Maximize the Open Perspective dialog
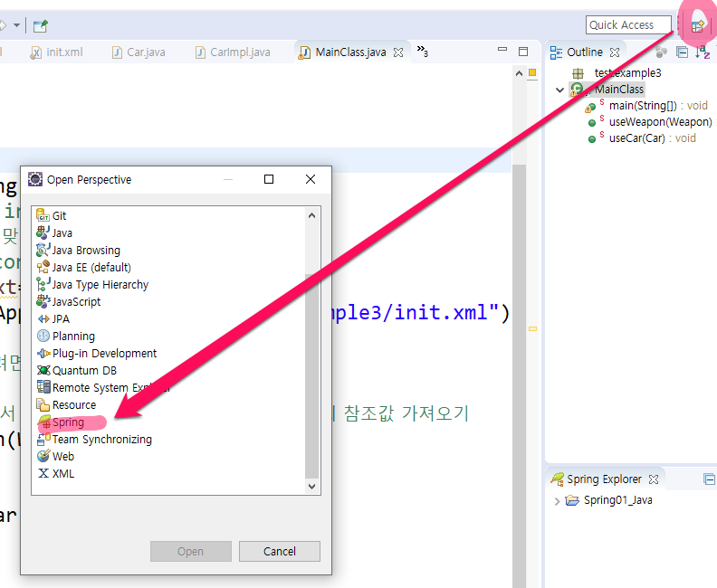 tap(269, 179)
